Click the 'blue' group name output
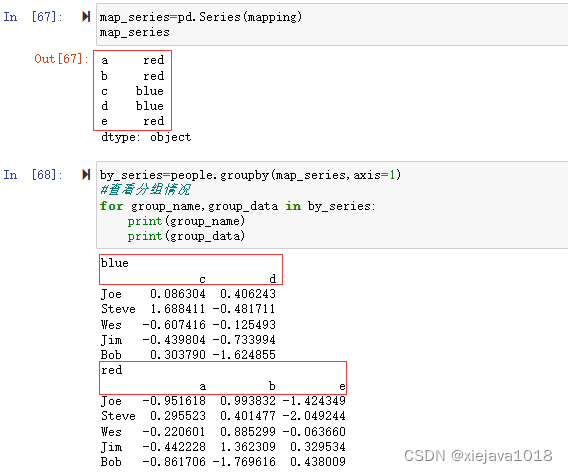This screenshot has height=473, width=568. coord(115,263)
